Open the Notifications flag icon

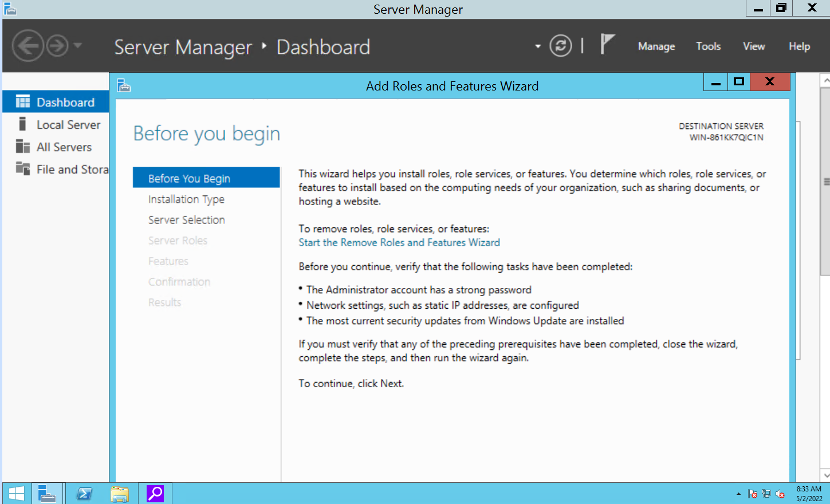click(607, 44)
